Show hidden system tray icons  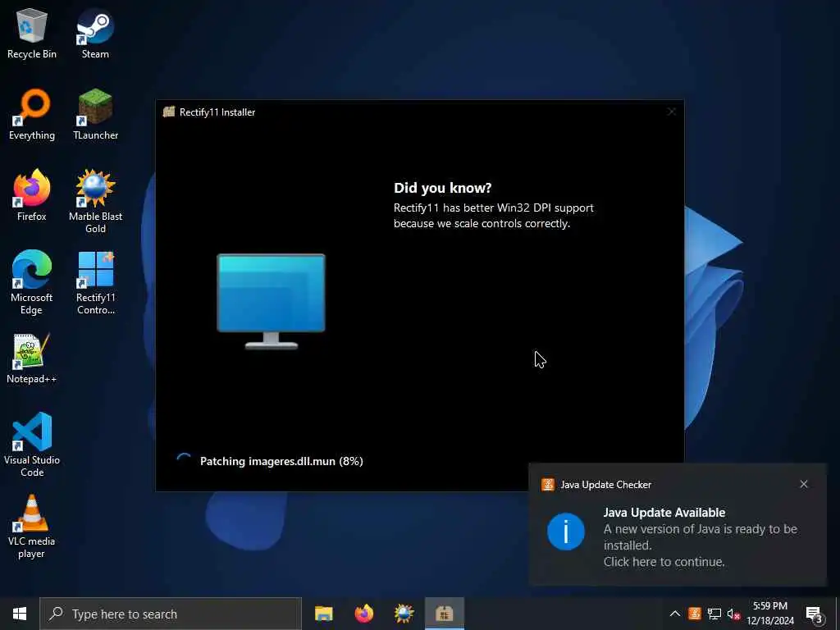[675, 614]
